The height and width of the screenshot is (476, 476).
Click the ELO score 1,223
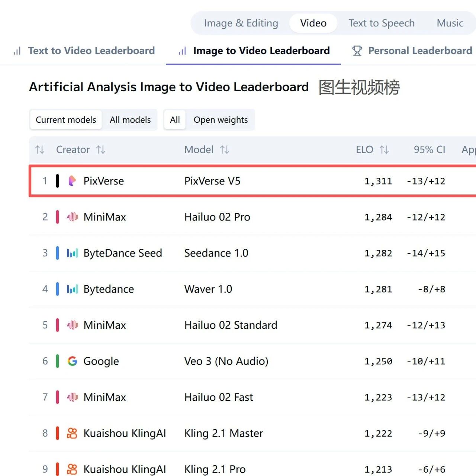pyautogui.click(x=378, y=398)
